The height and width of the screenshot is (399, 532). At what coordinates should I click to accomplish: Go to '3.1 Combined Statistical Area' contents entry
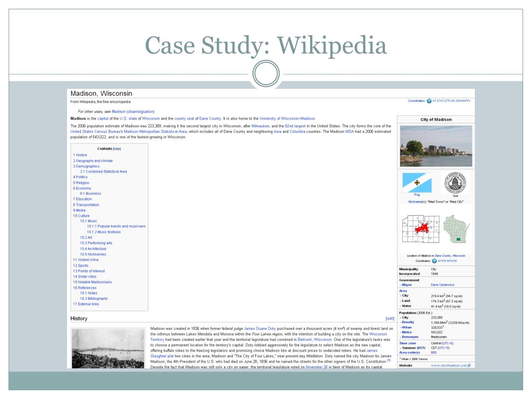103,171
